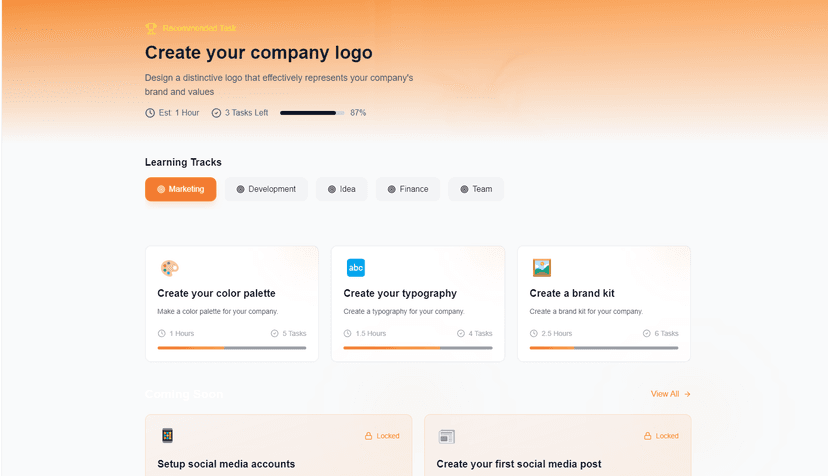Select the Marketing learning track
The width and height of the screenshot is (828, 476).
pos(181,189)
